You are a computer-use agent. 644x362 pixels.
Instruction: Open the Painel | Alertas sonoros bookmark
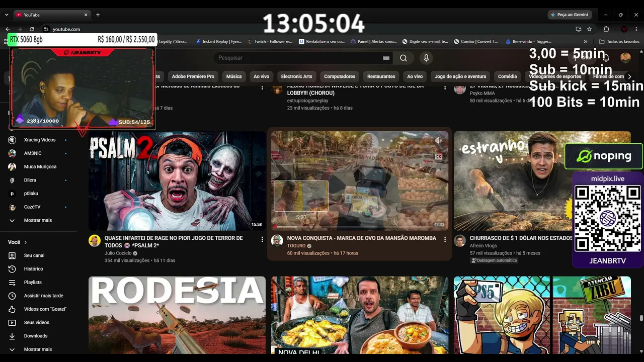tap(373, 42)
